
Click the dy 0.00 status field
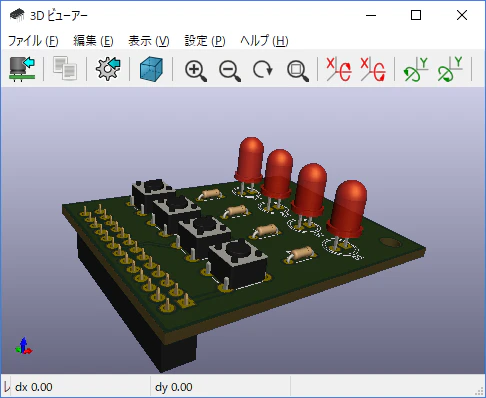220,387
